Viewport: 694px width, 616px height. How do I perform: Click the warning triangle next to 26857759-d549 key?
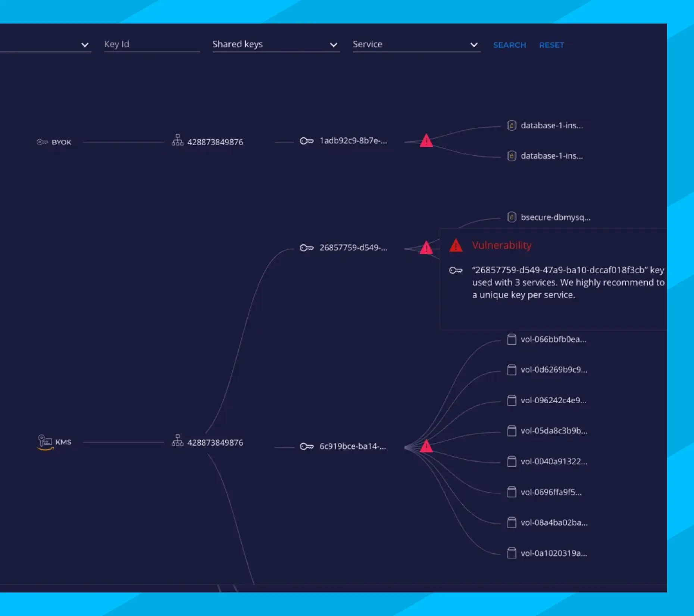tap(426, 248)
